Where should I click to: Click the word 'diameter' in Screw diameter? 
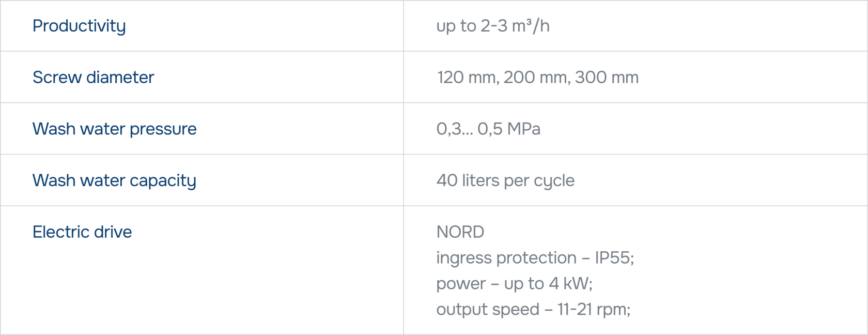(x=120, y=77)
